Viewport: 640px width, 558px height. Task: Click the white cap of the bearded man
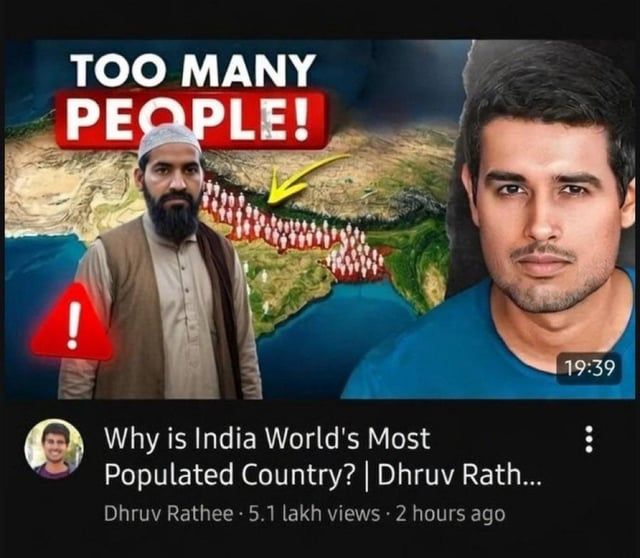point(169,141)
